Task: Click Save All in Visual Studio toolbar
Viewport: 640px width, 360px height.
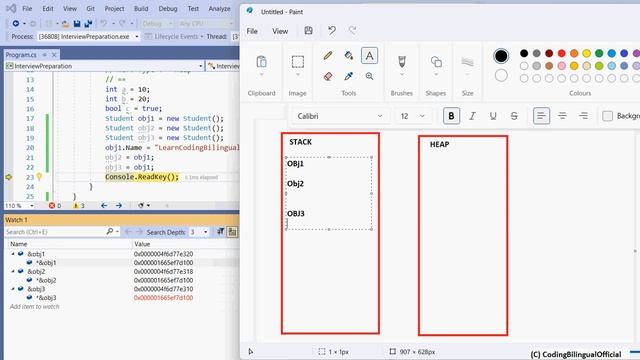Action: click(88, 24)
